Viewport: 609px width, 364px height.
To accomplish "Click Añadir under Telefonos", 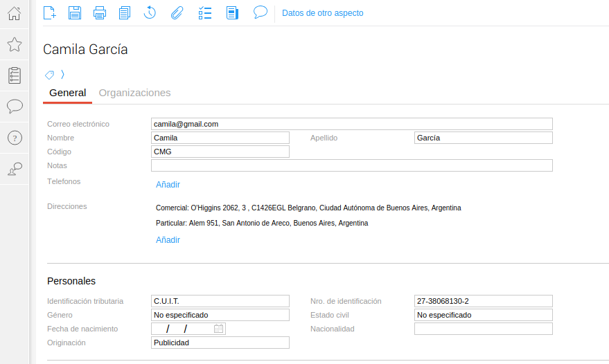I will 168,185.
